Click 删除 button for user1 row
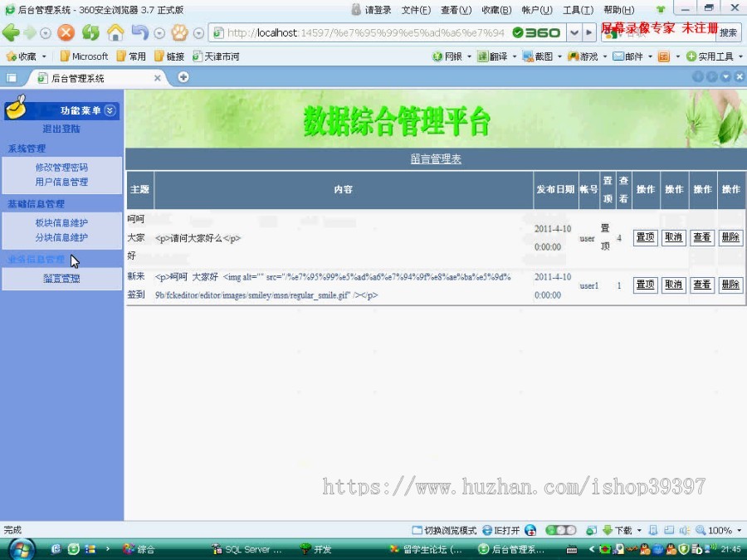The width and height of the screenshot is (747, 560). (x=730, y=285)
